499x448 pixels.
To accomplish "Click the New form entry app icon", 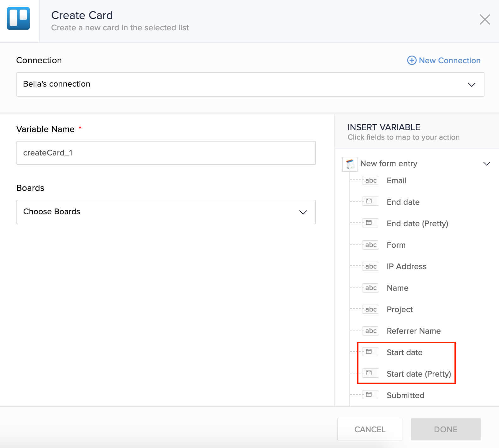I will (x=350, y=164).
